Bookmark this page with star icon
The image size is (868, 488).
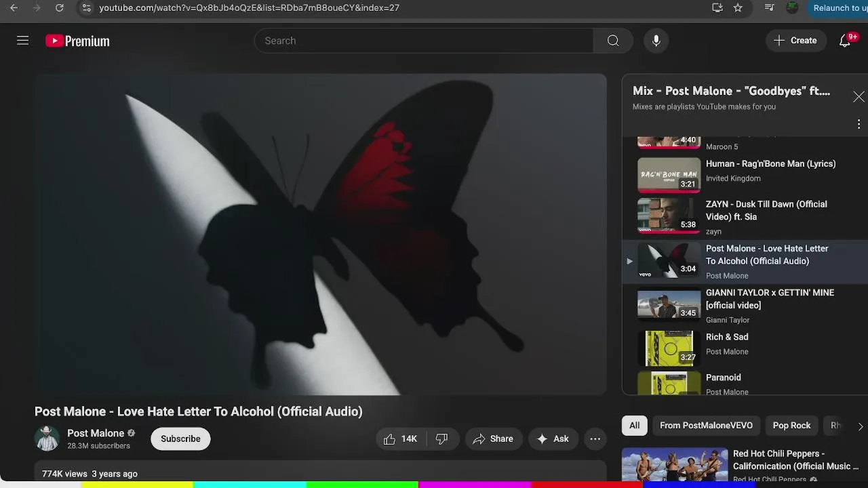(x=738, y=8)
